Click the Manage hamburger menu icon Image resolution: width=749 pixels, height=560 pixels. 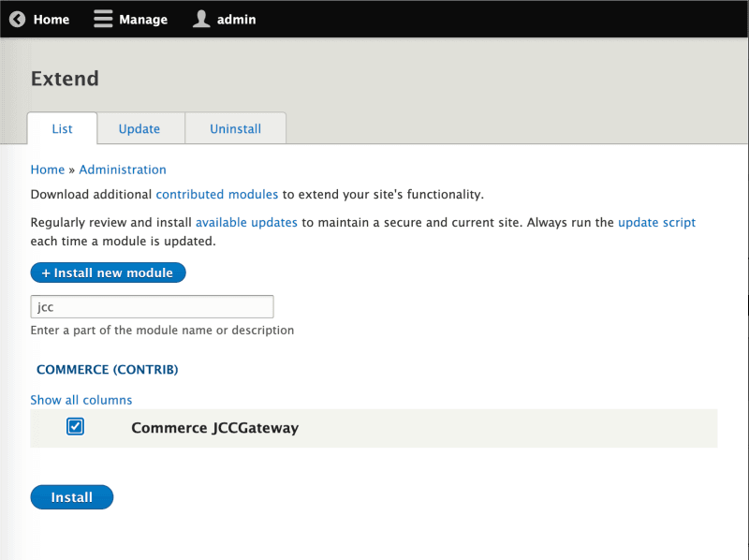coord(103,19)
